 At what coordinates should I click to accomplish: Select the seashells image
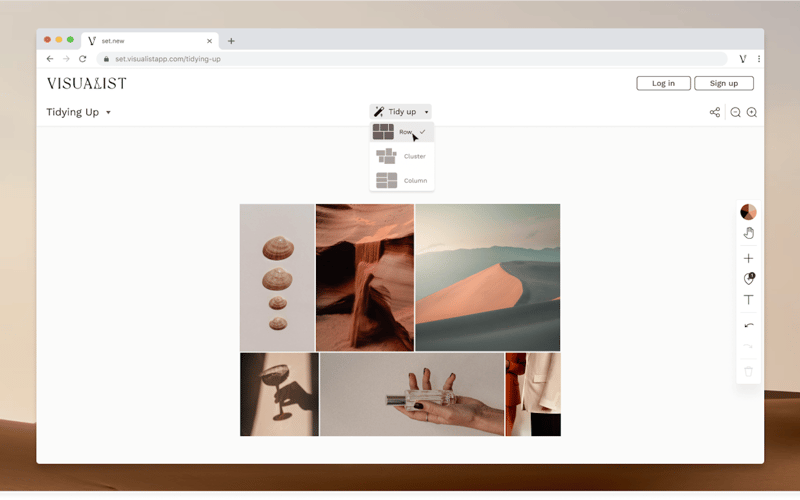(277, 278)
